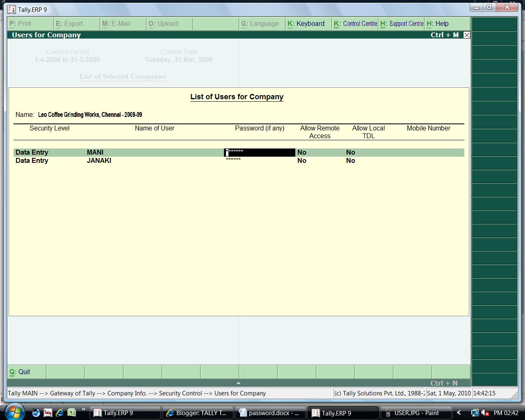Show hidden system tray icons
Viewport: 525px width, 420px height.
459,413
